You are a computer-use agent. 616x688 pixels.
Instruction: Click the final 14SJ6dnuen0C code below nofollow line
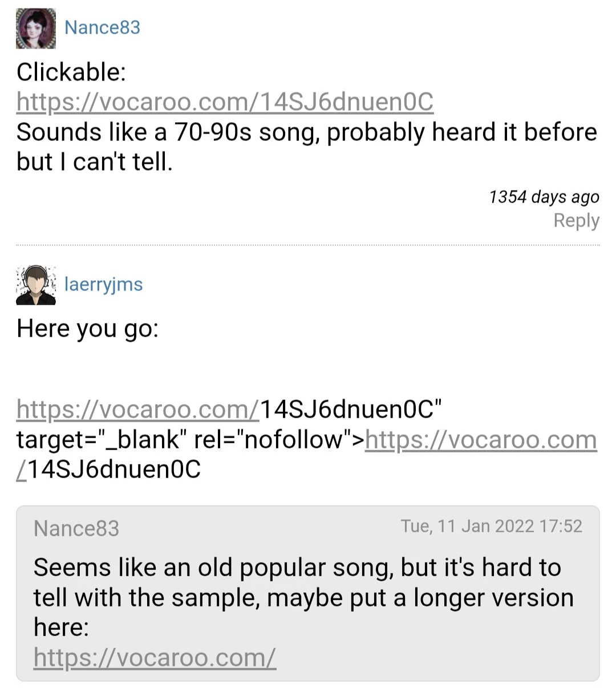pyautogui.click(x=114, y=470)
